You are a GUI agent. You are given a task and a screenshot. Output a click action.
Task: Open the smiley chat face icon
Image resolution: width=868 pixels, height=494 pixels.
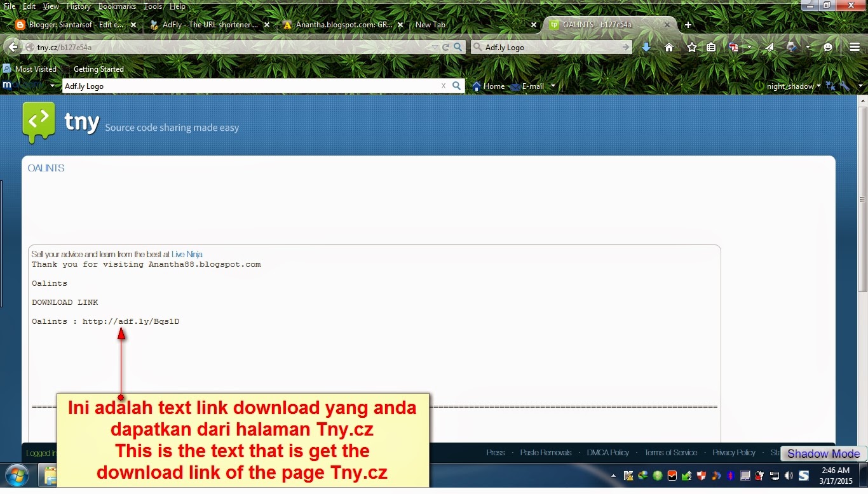click(x=828, y=47)
